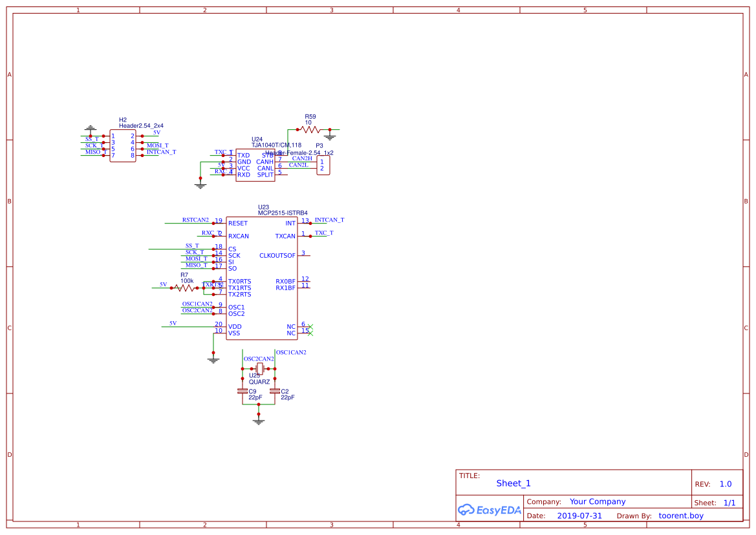Select connector P3 Header-Female-2.54 1x2

(x=323, y=165)
